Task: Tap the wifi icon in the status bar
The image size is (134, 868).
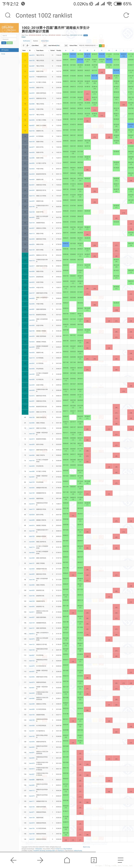Action: pyautogui.click(x=109, y=4)
